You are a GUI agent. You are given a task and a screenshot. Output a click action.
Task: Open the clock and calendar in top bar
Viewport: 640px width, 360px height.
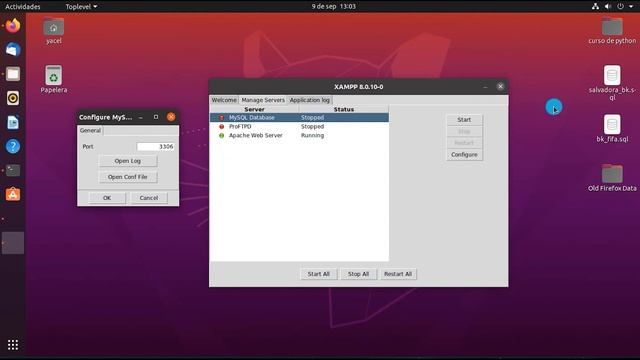(333, 7)
